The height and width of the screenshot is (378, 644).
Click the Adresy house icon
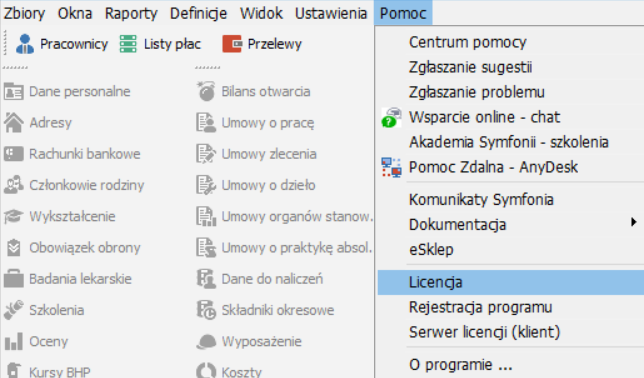[x=14, y=123]
